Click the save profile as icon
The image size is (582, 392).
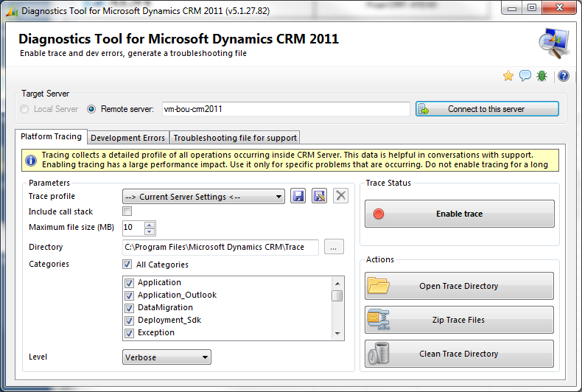[319, 195]
